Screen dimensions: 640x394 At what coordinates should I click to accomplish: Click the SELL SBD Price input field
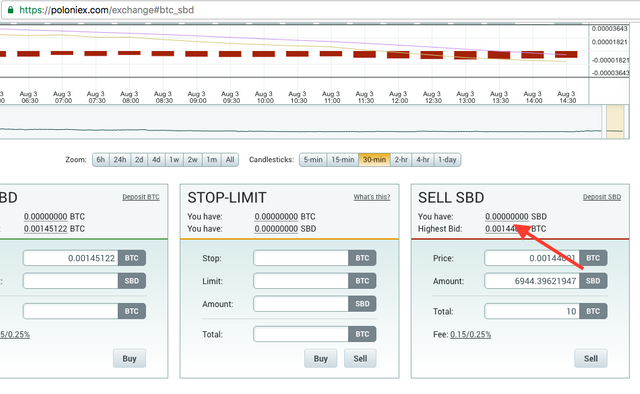[x=532, y=258]
